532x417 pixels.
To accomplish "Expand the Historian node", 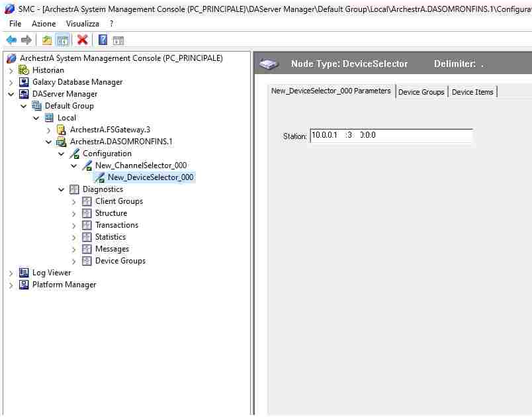I will coord(11,71).
